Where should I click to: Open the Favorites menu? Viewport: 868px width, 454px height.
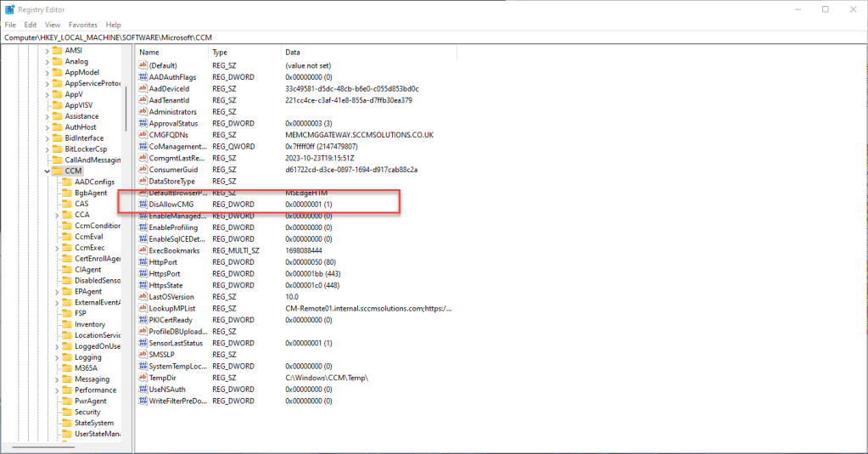pyautogui.click(x=82, y=25)
